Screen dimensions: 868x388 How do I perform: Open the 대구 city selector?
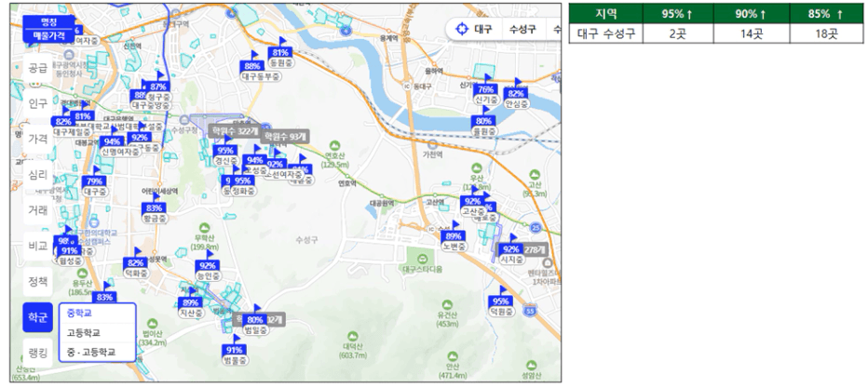click(x=482, y=29)
